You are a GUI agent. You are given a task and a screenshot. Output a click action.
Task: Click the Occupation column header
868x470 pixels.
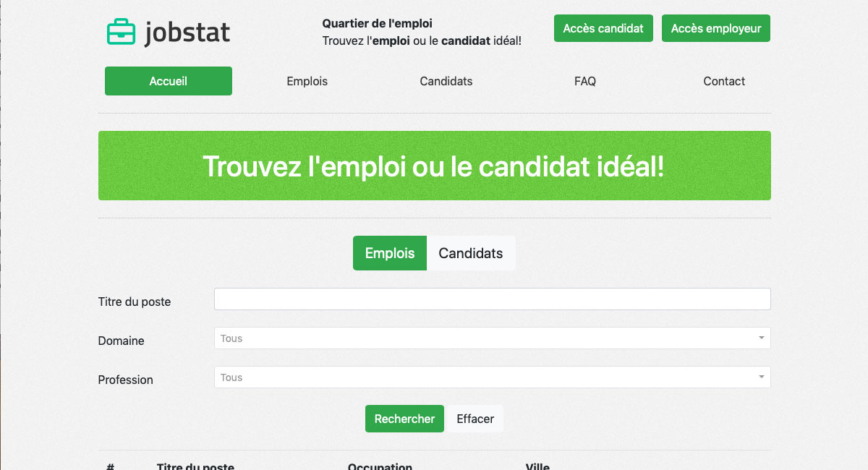(380, 466)
